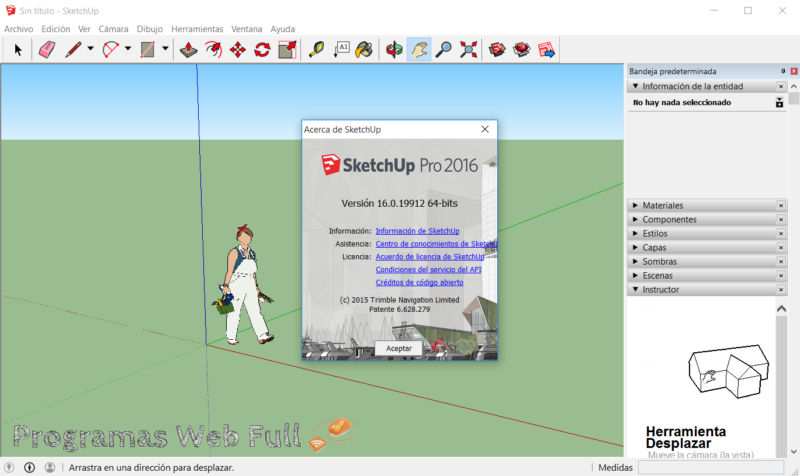Collapse the Instructor panel
The height and width of the screenshot is (476, 800).
coord(635,289)
